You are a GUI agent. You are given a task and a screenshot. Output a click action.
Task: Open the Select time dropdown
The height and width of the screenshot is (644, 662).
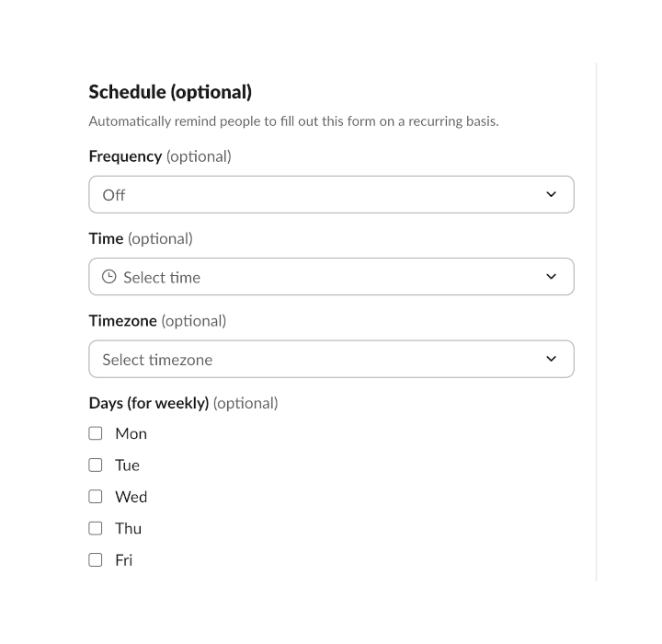coord(331,277)
